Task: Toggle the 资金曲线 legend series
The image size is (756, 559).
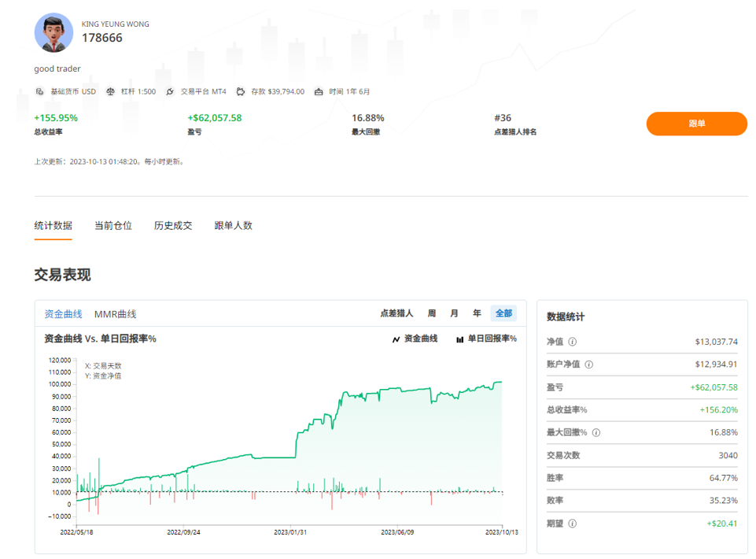Action: 415,339
